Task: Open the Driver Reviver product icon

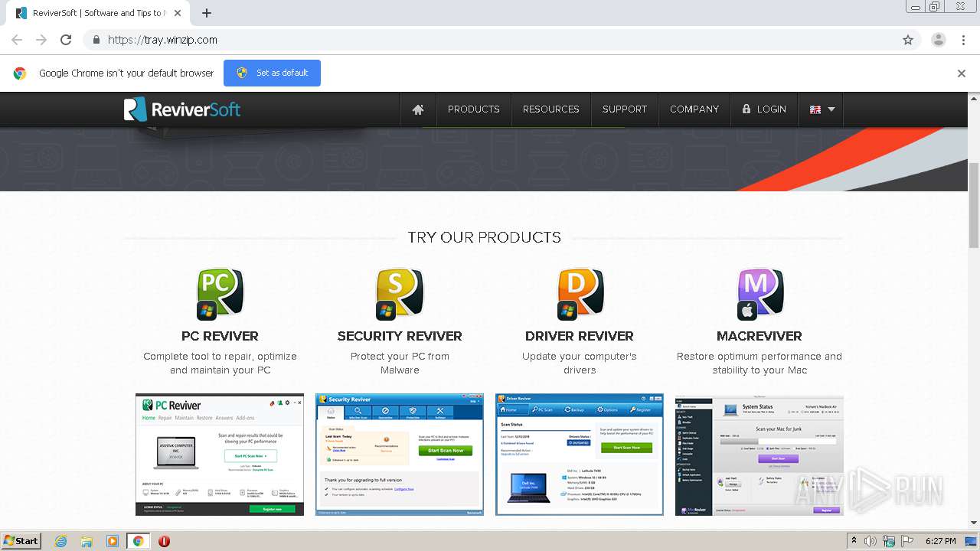Action: [x=580, y=293]
